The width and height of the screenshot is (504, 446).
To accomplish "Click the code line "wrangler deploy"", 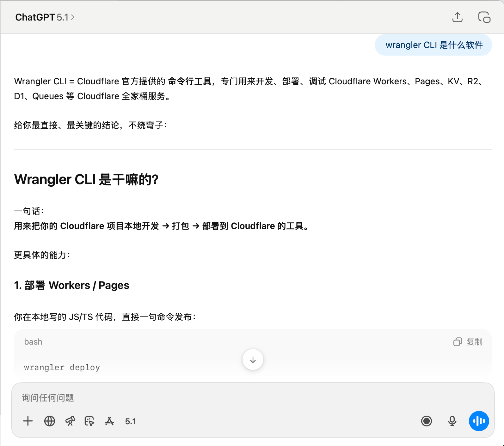I will coord(62,367).
